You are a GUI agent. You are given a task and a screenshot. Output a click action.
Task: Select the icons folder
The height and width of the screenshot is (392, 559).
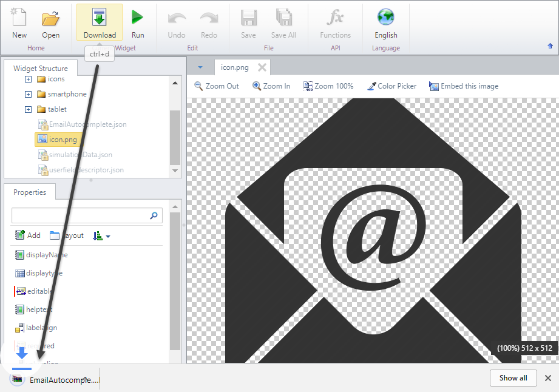(x=51, y=79)
